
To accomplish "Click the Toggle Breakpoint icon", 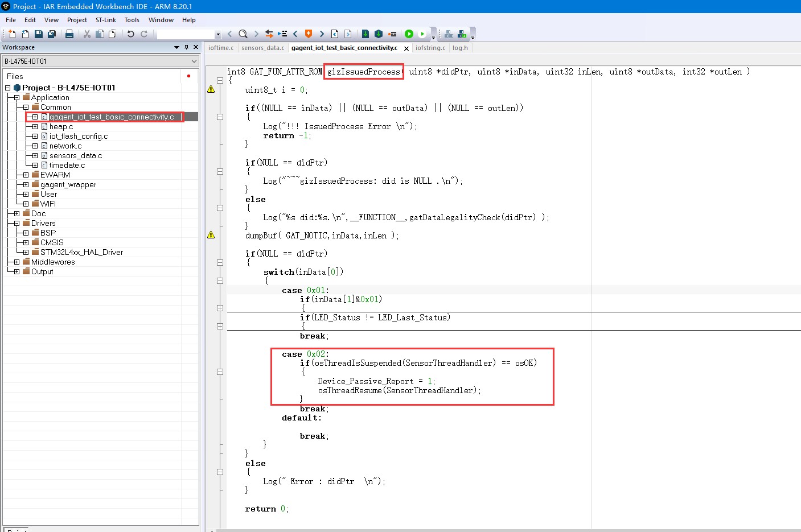I will [392, 34].
